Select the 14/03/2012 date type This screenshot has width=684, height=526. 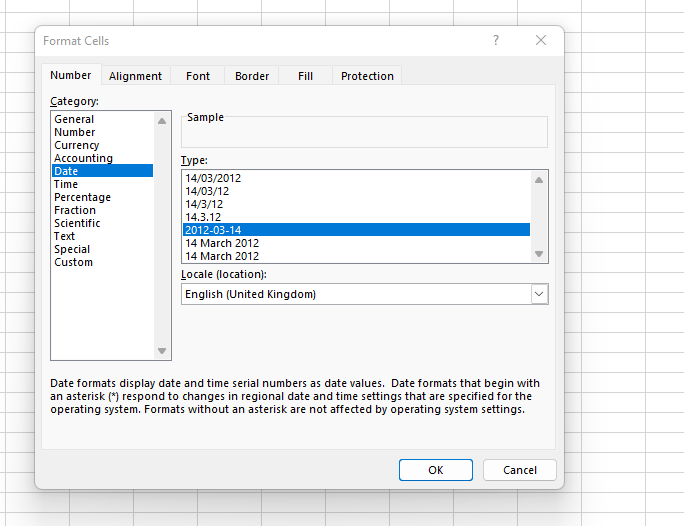tap(213, 178)
